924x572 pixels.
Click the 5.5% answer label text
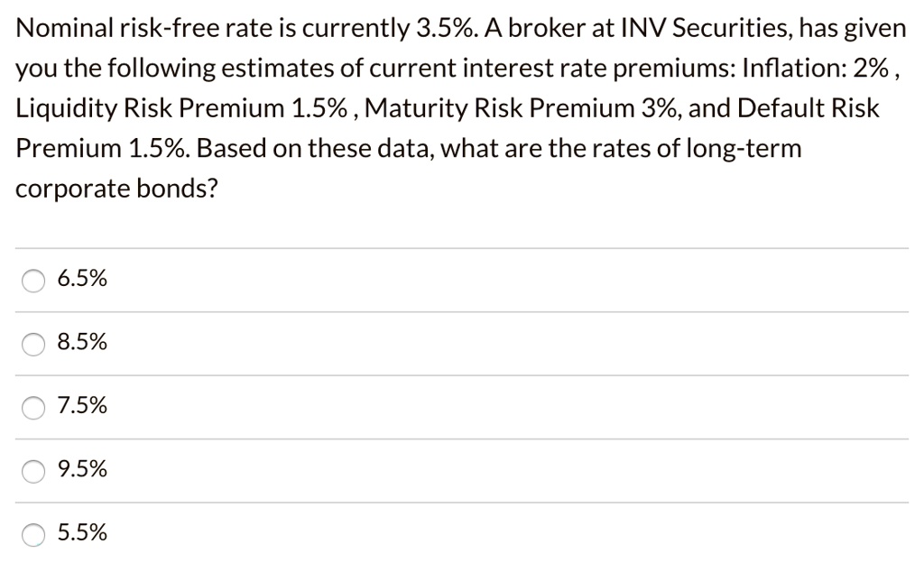click(82, 532)
